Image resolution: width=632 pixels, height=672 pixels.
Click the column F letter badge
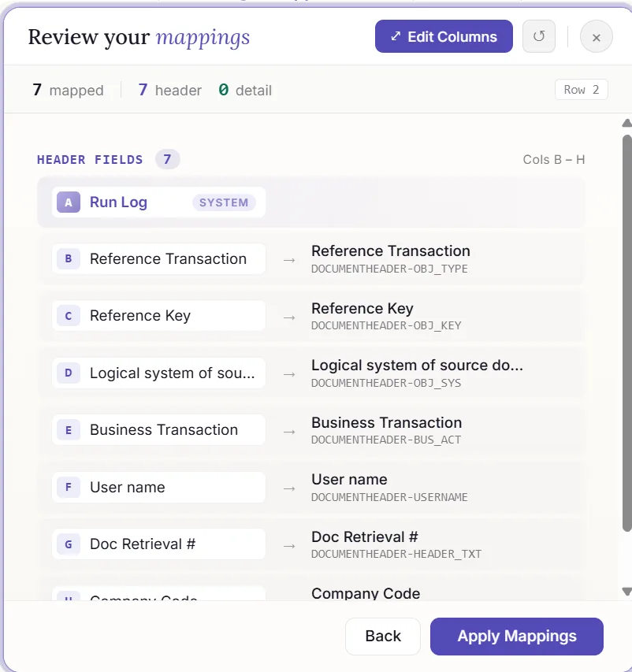(69, 488)
